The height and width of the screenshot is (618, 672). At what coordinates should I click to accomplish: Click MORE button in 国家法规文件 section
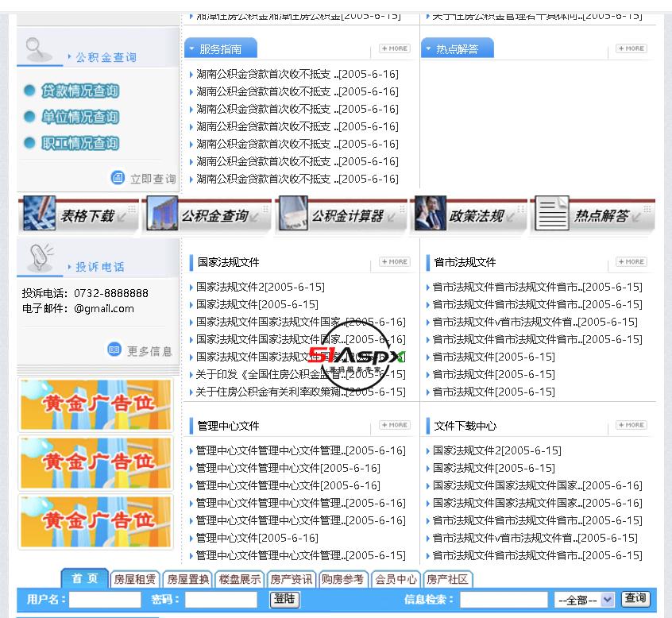(x=395, y=261)
